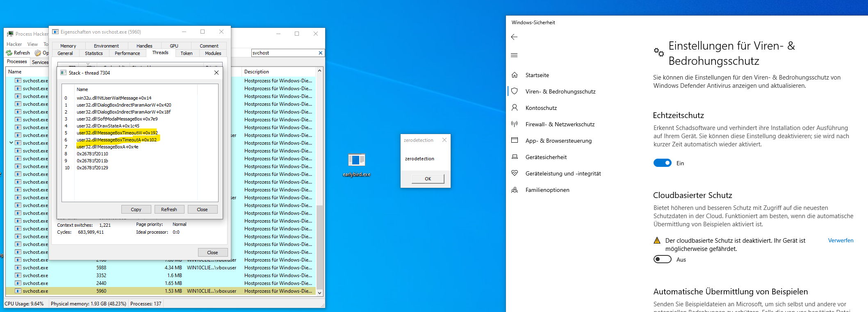The image size is (868, 312).
Task: Open the View menu
Action: [x=33, y=44]
